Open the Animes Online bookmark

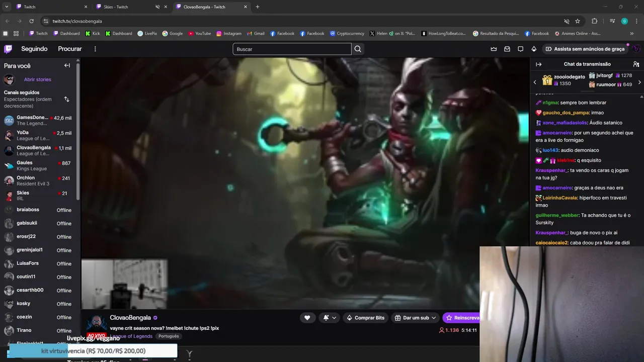pyautogui.click(x=578, y=34)
